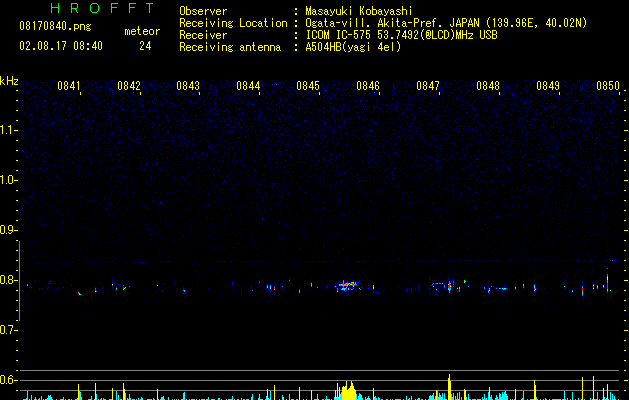The width and height of the screenshot is (629, 400).
Task: Click the HROFFT title text
Action: tap(102, 8)
